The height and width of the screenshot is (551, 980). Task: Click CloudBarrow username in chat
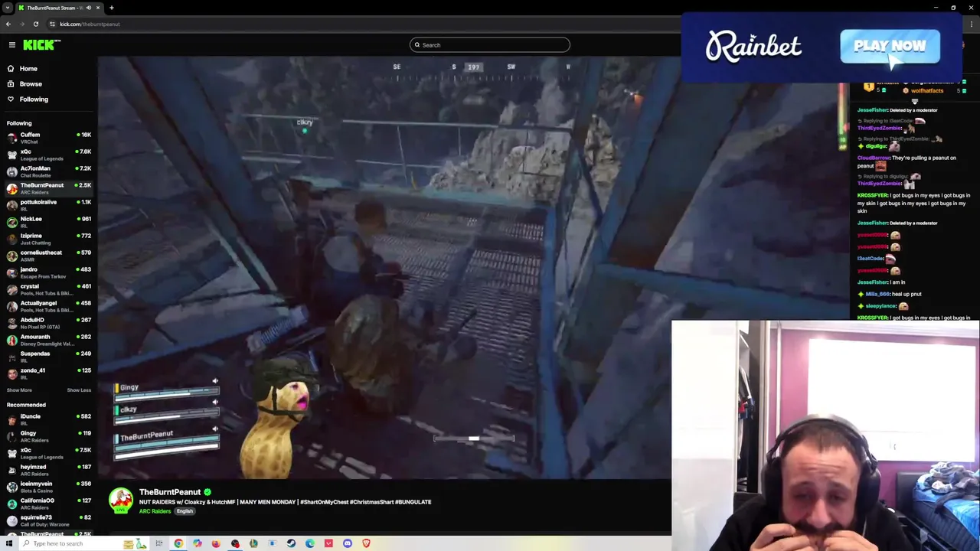point(874,158)
